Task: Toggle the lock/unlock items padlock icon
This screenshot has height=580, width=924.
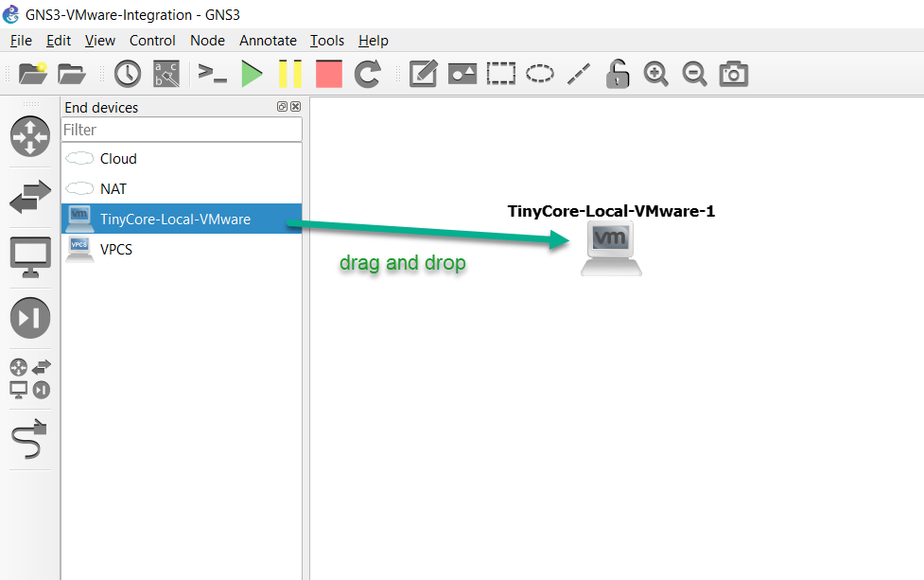Action: coord(617,74)
